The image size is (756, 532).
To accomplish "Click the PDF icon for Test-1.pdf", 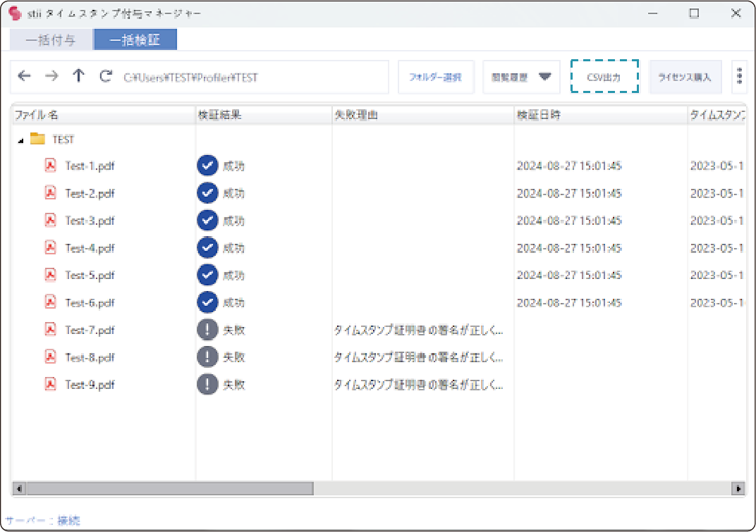I will click(x=50, y=166).
